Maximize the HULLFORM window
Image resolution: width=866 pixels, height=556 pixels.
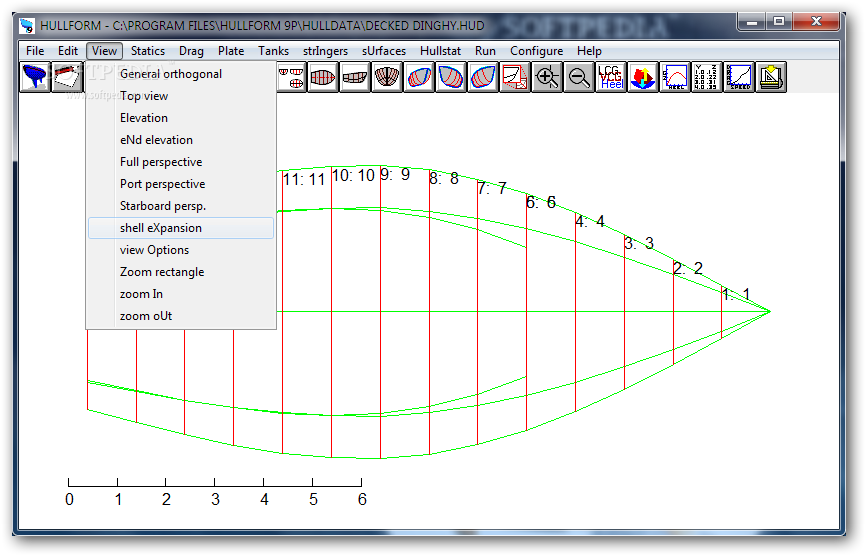coord(779,21)
